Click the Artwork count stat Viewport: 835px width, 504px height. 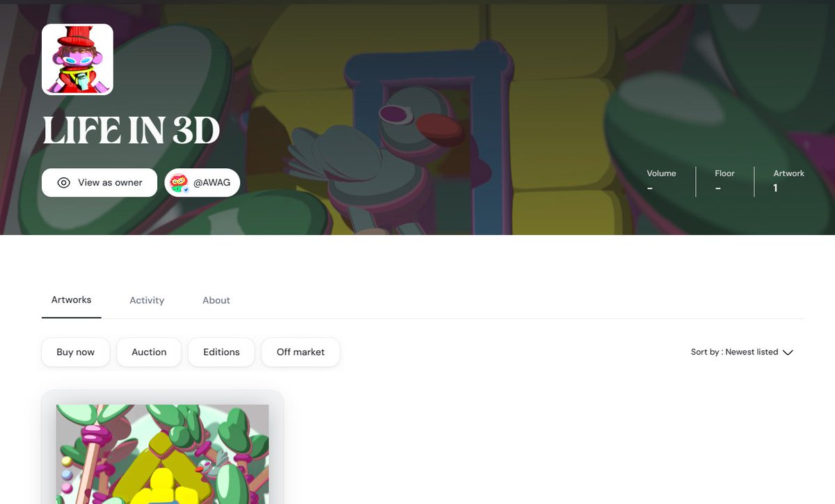click(788, 181)
